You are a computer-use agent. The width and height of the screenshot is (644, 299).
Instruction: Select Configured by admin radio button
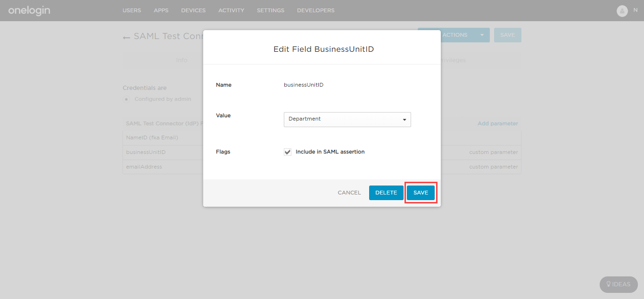[x=126, y=99]
